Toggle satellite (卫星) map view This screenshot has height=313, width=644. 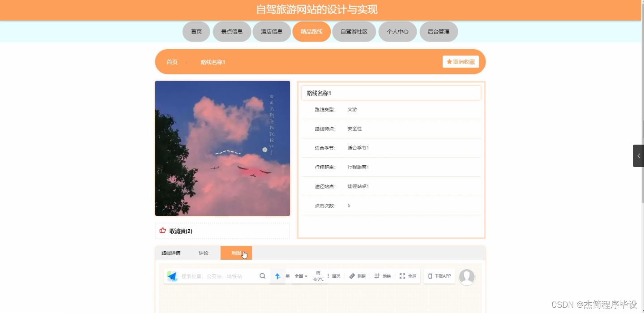(x=289, y=276)
